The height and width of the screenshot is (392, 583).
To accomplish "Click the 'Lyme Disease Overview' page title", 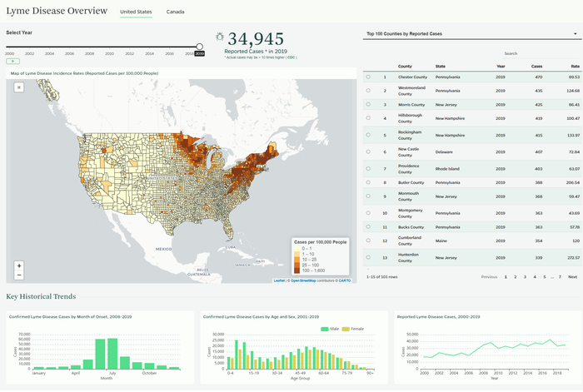I will (x=57, y=11).
